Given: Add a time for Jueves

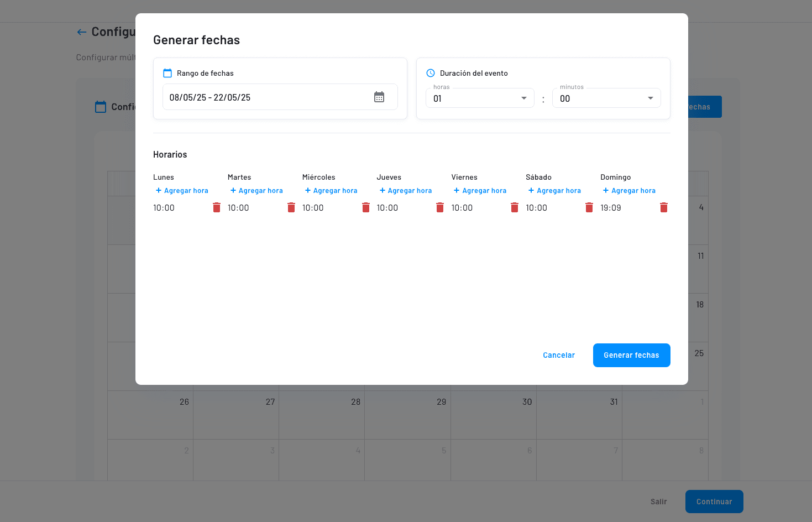Looking at the screenshot, I should point(406,190).
